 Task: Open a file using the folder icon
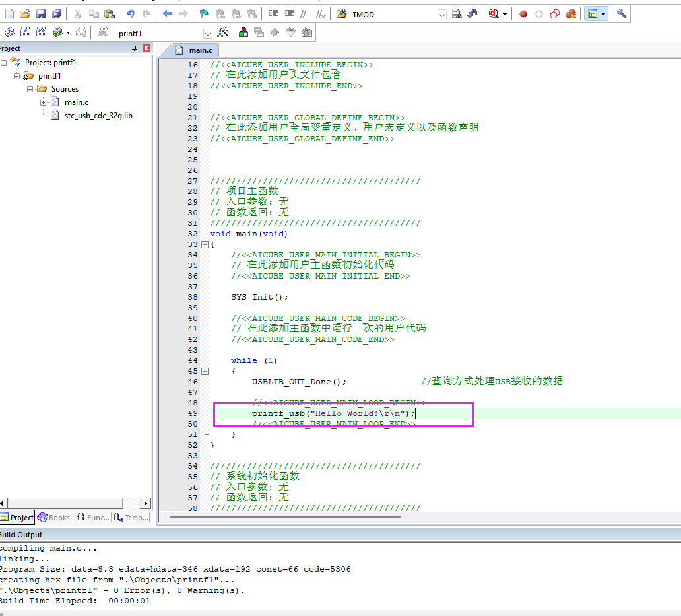click(x=25, y=15)
